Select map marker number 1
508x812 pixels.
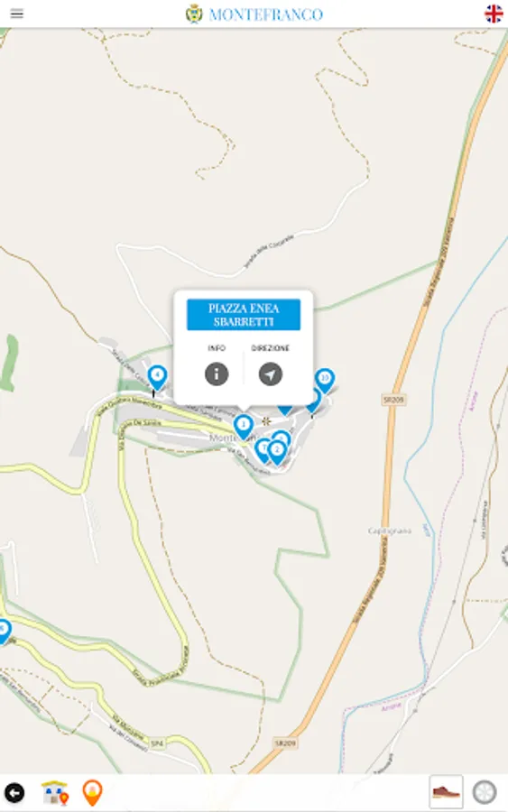coord(243,426)
